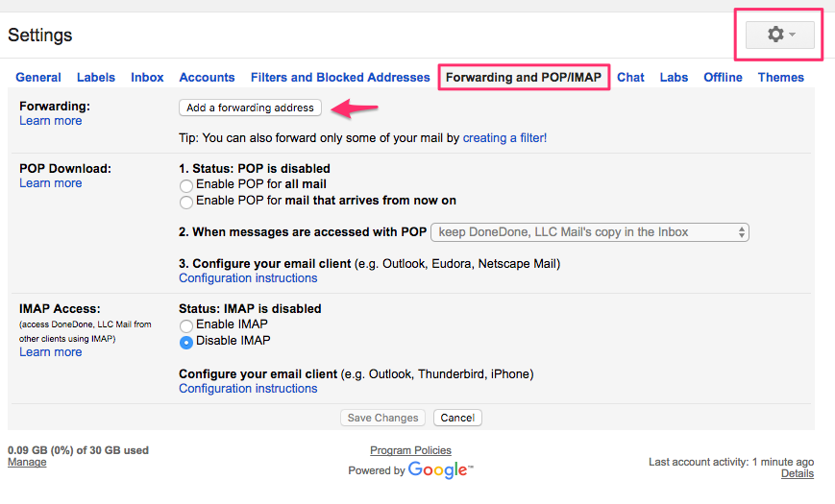This screenshot has width=835, height=504.
Task: Enable POP for all mail
Action: point(186,184)
